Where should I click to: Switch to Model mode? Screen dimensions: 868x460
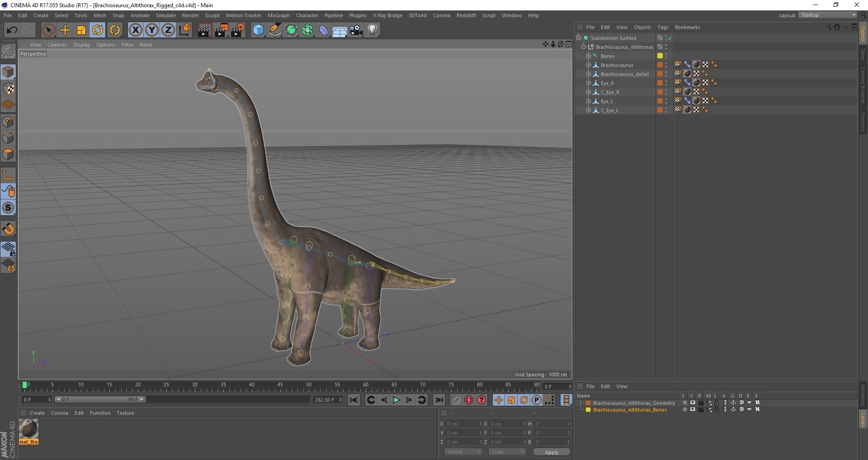(8, 72)
